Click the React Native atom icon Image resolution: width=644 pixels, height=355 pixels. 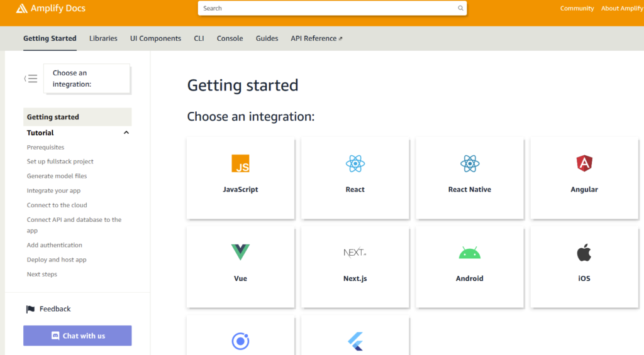pos(470,163)
